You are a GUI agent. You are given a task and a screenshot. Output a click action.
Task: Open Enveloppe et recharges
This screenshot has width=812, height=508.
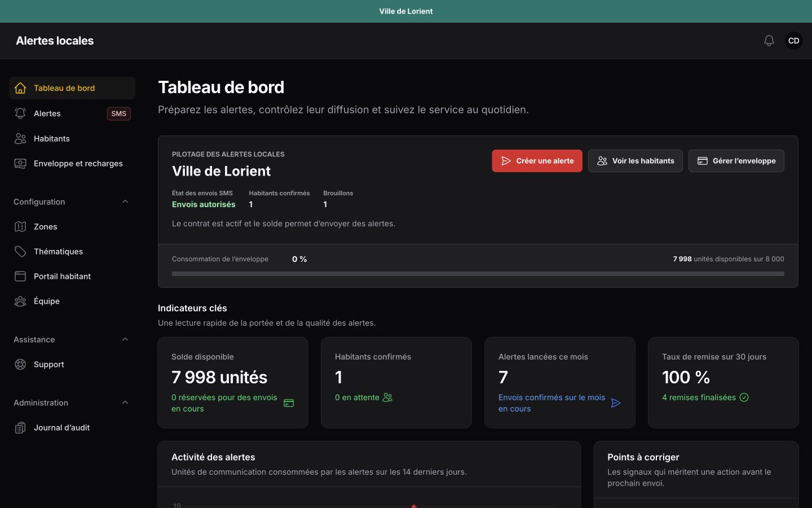click(72, 163)
